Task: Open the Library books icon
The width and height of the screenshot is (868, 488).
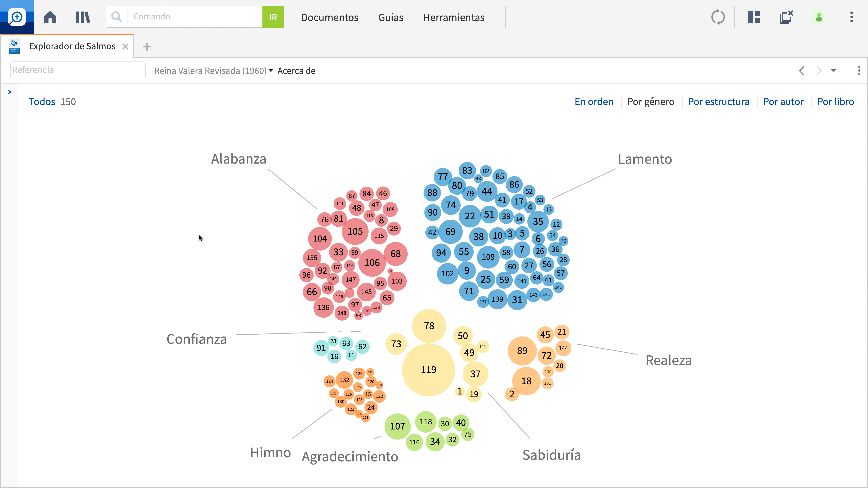Action: (x=83, y=17)
